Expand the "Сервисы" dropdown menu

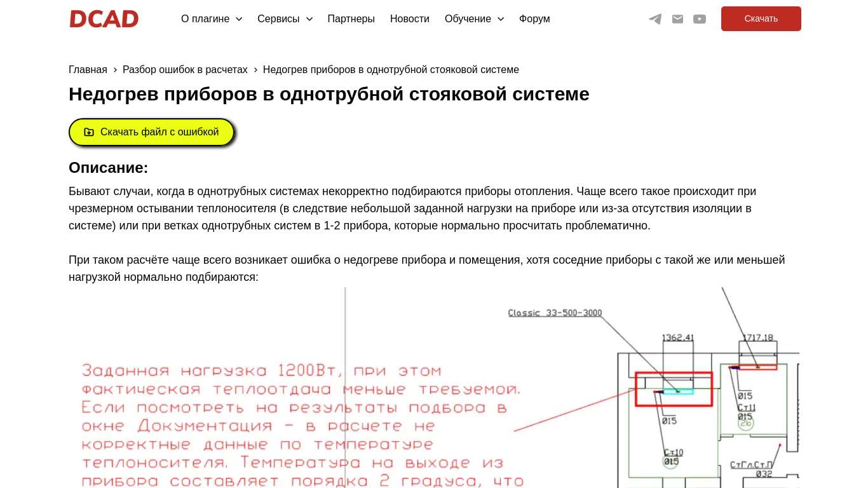click(285, 19)
